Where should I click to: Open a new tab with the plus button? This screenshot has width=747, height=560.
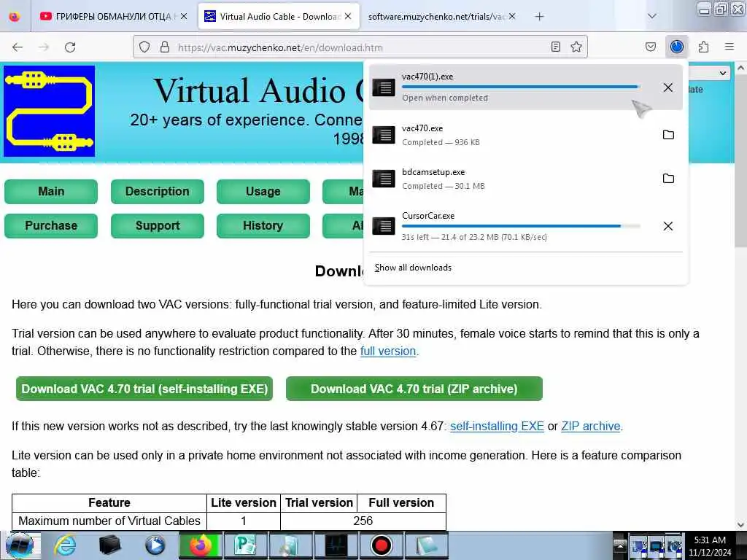(539, 17)
